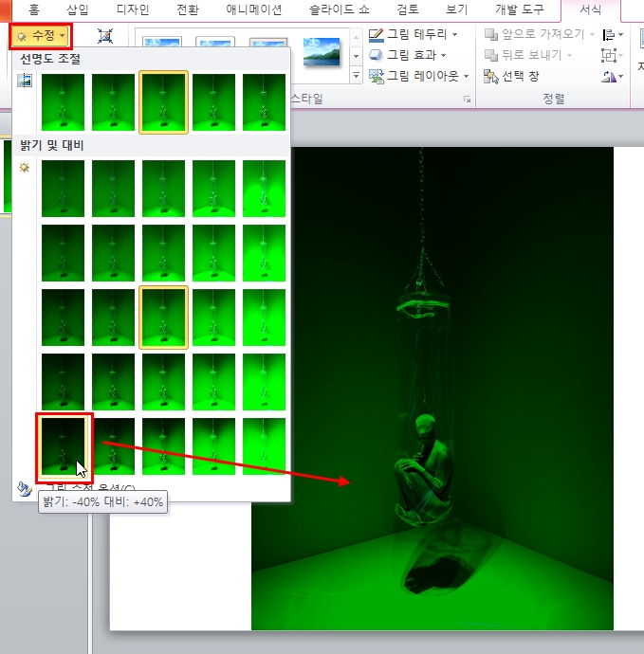Select fourth sharpness preset in 선명도 조절

point(213,102)
